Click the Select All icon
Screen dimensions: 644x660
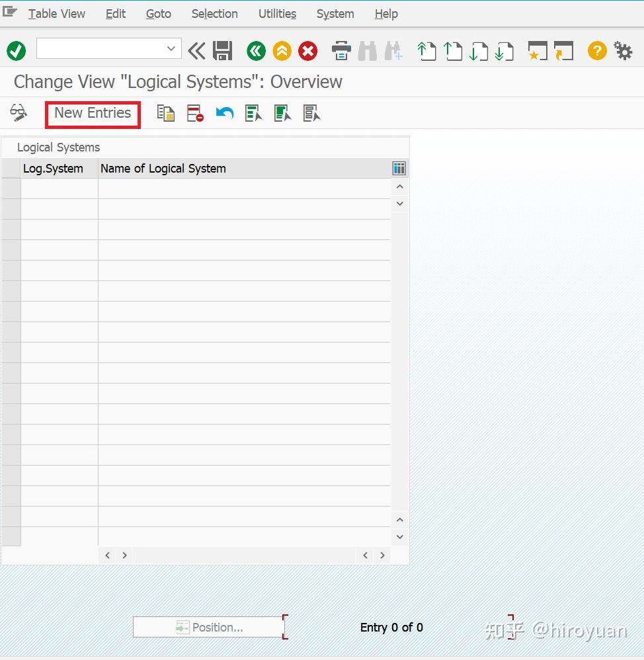tap(253, 113)
